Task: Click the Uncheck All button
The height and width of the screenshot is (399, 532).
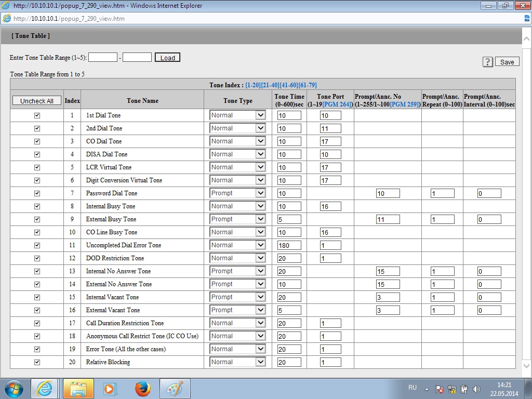Action: [36, 101]
